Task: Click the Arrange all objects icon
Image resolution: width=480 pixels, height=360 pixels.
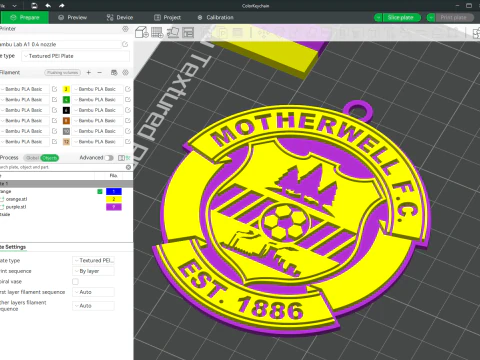Action: [188, 32]
